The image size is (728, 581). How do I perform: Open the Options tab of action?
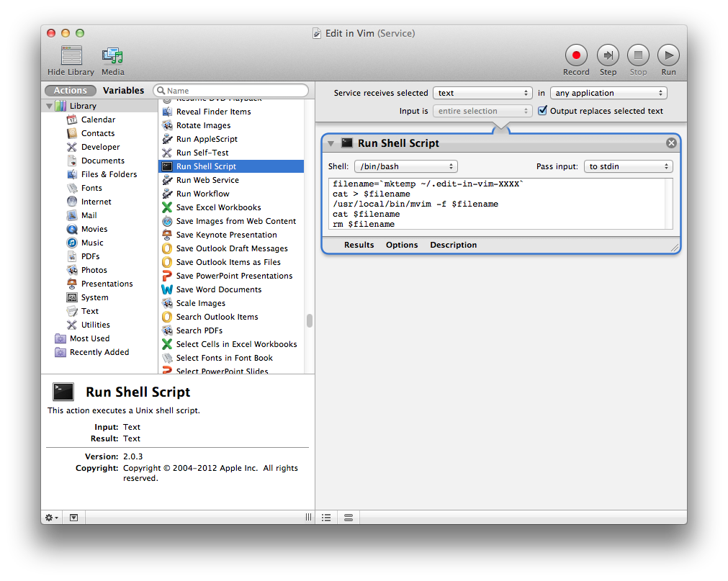click(402, 245)
